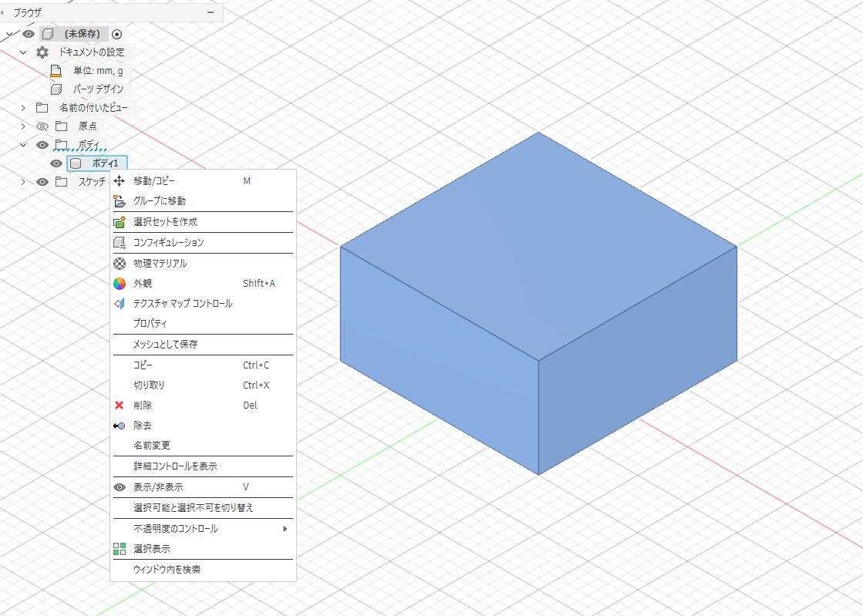Expand the 名前の付いたビュー folder
The width and height of the screenshot is (863, 616).
pyautogui.click(x=23, y=108)
